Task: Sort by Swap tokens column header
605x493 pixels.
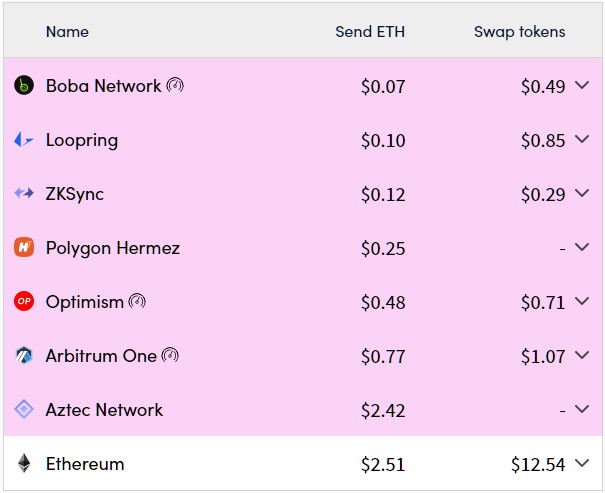Action: (x=519, y=32)
